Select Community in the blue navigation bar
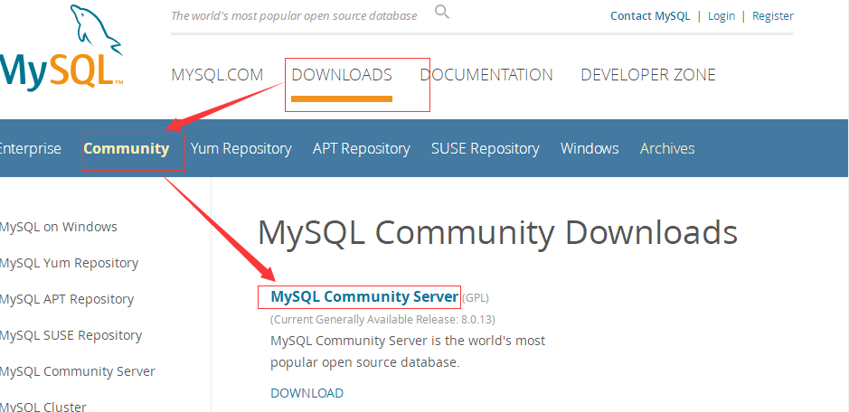This screenshot has height=412, width=849. 126,148
